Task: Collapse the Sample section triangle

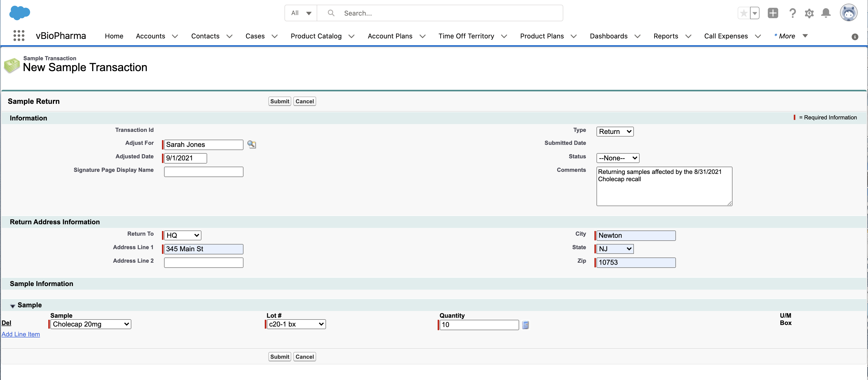Action: click(12, 306)
